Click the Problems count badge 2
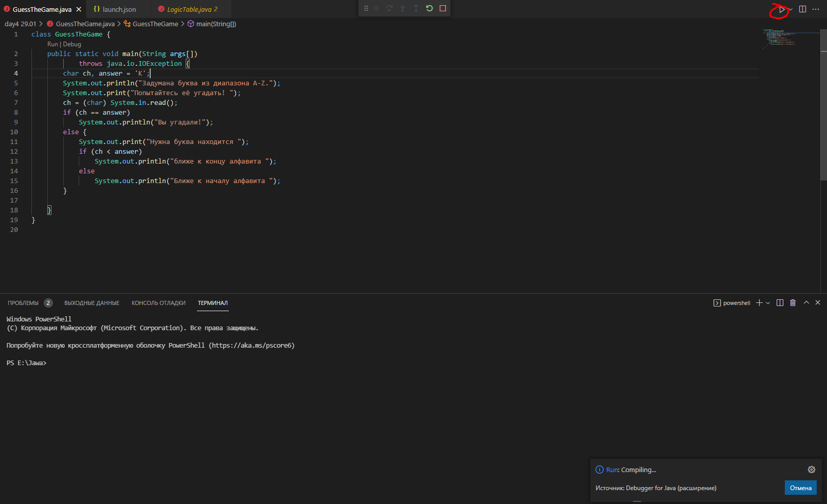 click(48, 303)
